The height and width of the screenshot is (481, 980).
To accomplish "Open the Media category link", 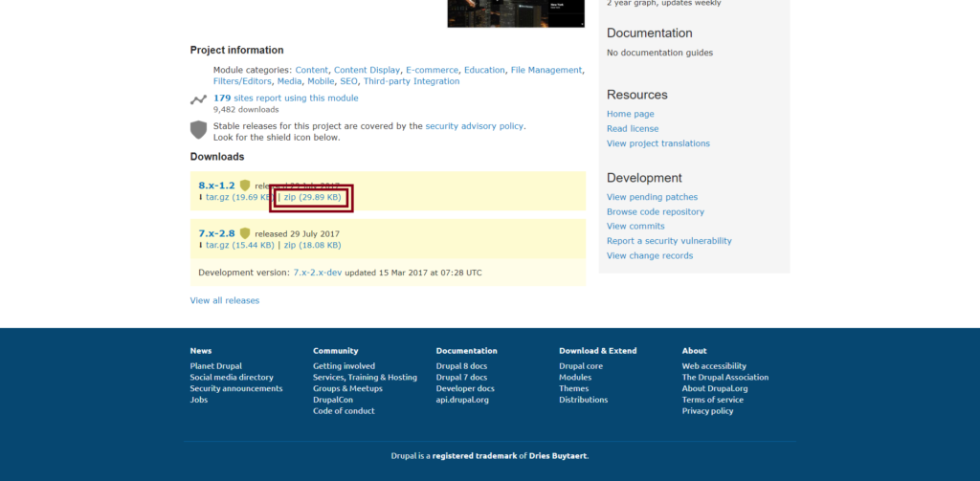I will pos(289,81).
